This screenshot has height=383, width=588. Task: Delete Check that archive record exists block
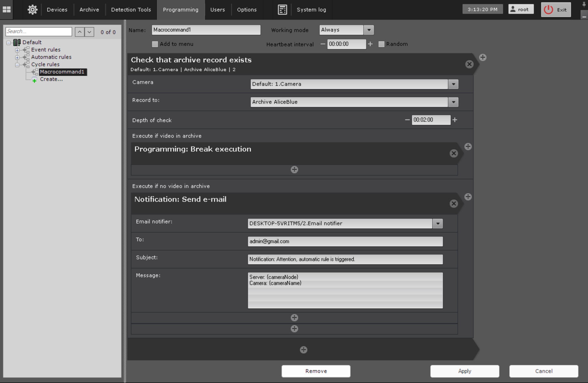(x=469, y=64)
